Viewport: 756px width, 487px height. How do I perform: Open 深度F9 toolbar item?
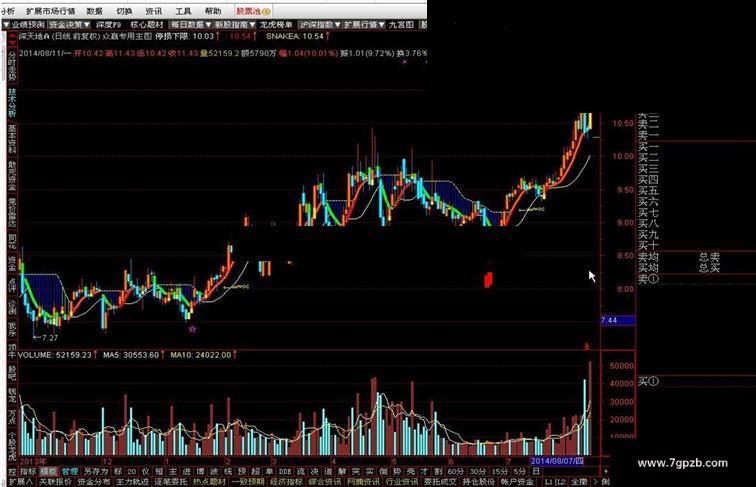(108, 25)
